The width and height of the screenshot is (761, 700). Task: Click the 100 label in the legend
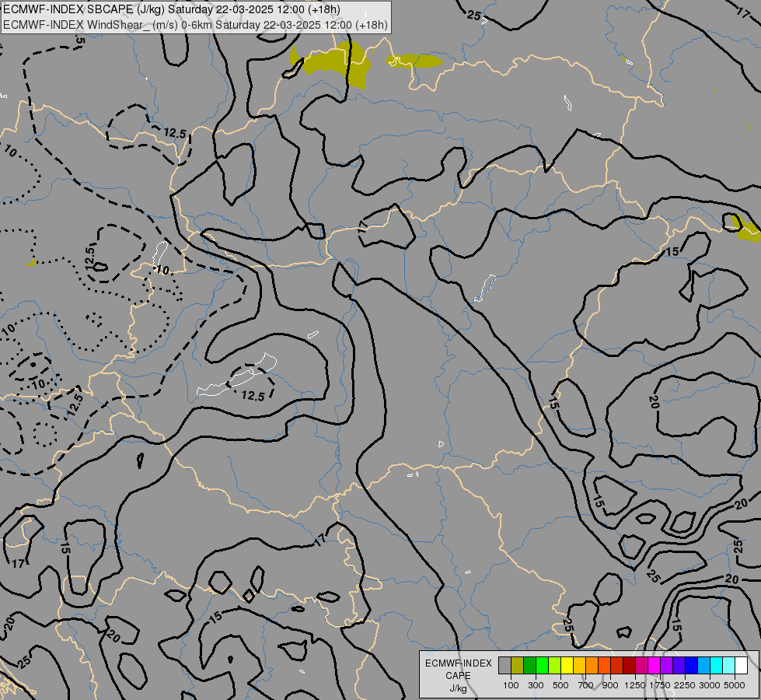[x=511, y=685]
